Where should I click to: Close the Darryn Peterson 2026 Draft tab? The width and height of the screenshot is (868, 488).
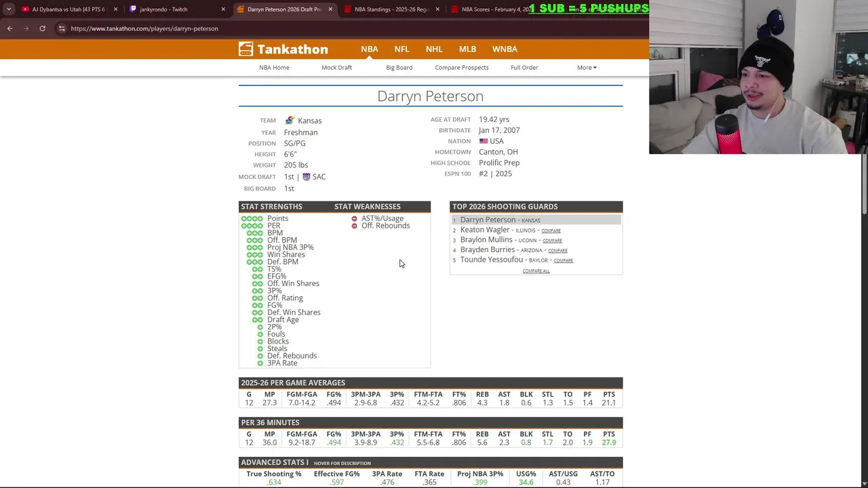pyautogui.click(x=330, y=9)
